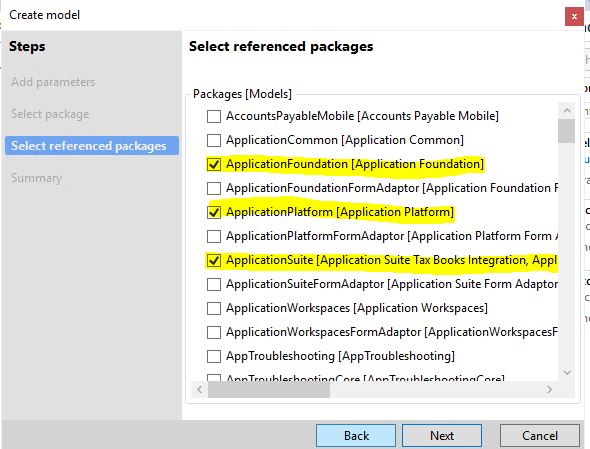This screenshot has height=449, width=590.
Task: Check the ApplicationSuiteFormAdaptor checkbox
Action: (x=214, y=284)
